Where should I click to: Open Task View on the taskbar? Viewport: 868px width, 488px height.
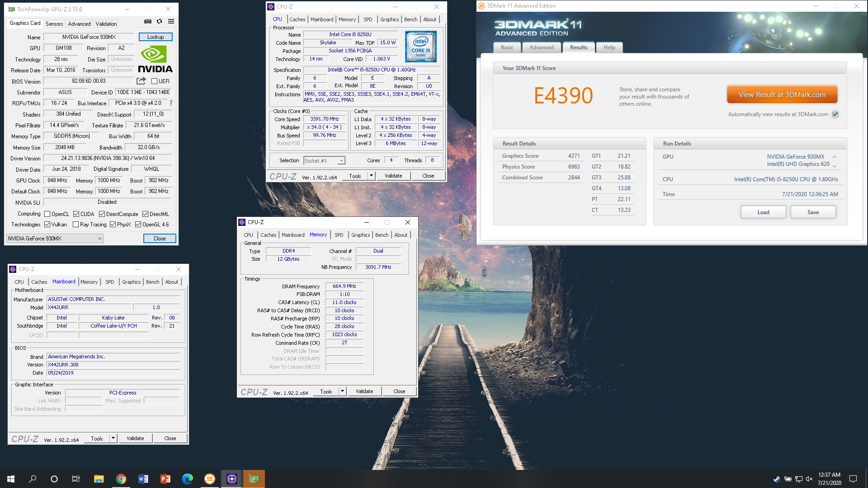coord(76,479)
